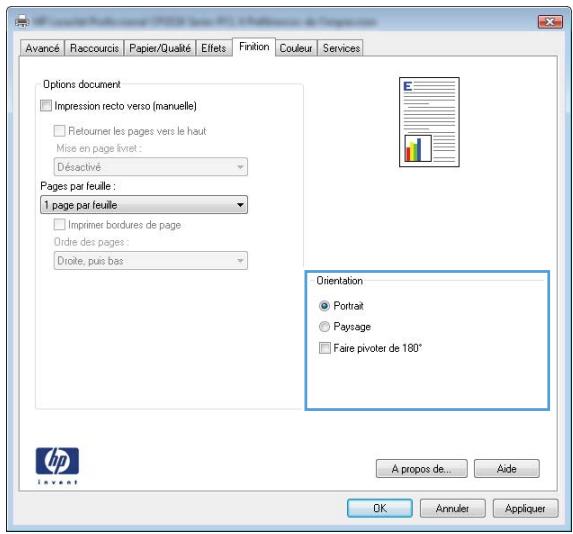Check Faire pivoter de 180° option
Screen dimensions: 573x534
click(325, 348)
